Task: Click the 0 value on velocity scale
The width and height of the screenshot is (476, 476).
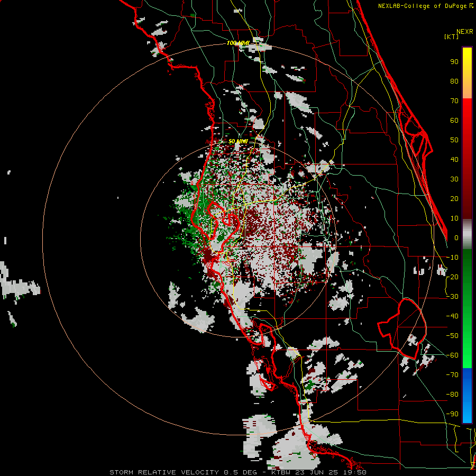Action: (x=456, y=238)
